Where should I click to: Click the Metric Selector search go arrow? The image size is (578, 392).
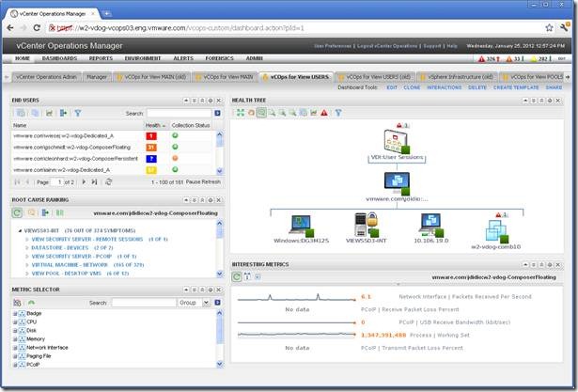pos(217,303)
